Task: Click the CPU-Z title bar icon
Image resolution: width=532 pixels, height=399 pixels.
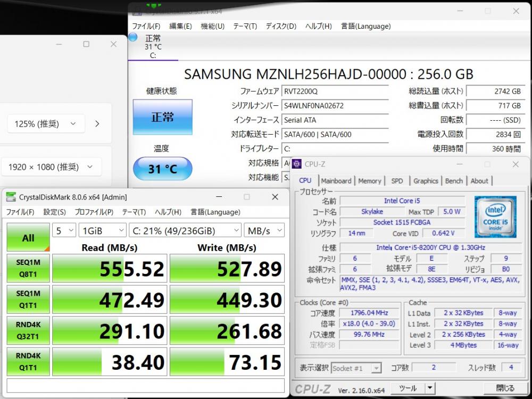Action: tap(296, 164)
